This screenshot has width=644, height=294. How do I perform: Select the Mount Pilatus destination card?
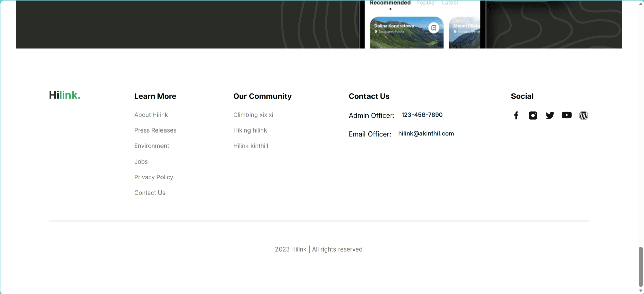coord(465,32)
